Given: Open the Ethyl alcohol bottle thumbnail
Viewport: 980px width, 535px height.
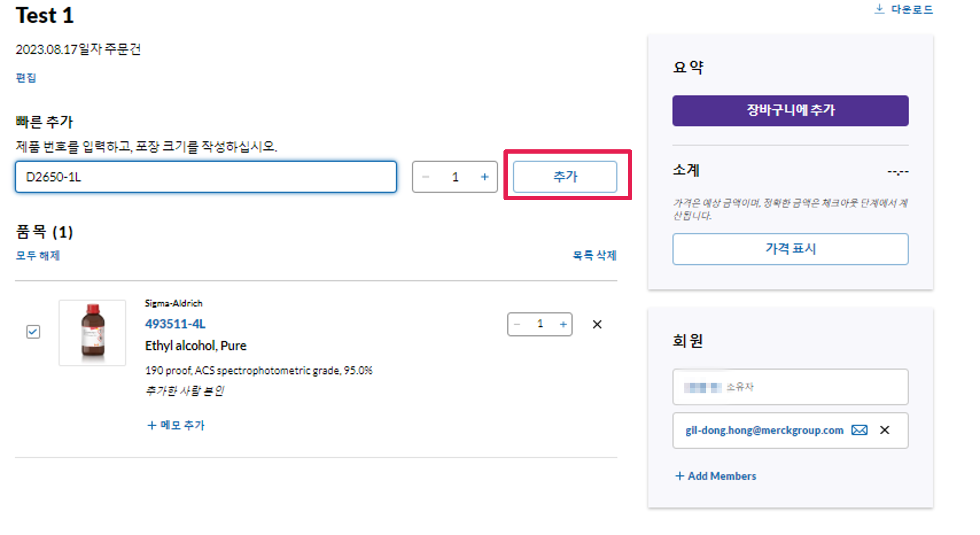Looking at the screenshot, I should coord(92,333).
